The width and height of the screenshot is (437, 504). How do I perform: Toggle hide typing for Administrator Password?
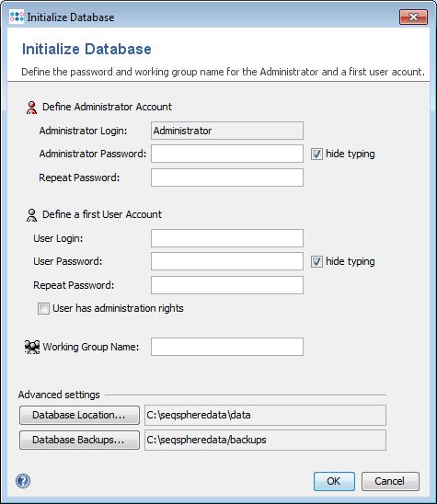pos(316,154)
